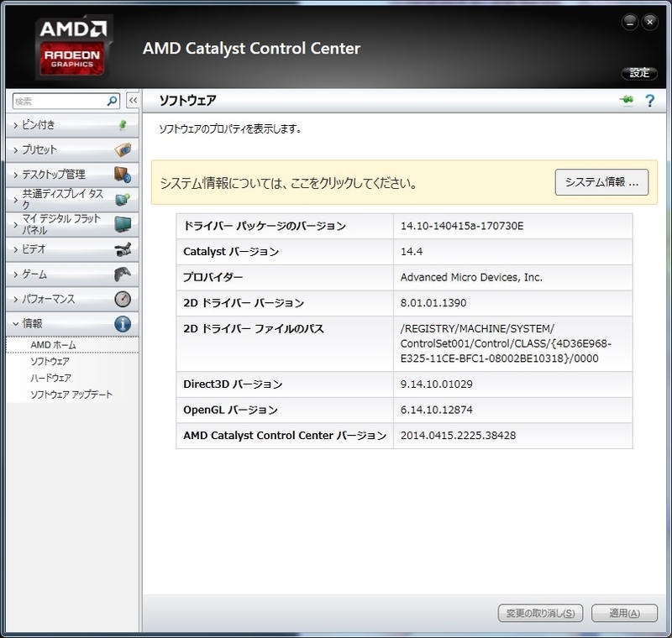Screen dimensions: 672x638
Task: Select Direct3D version 9.14.10.01029
Action: [x=436, y=384]
